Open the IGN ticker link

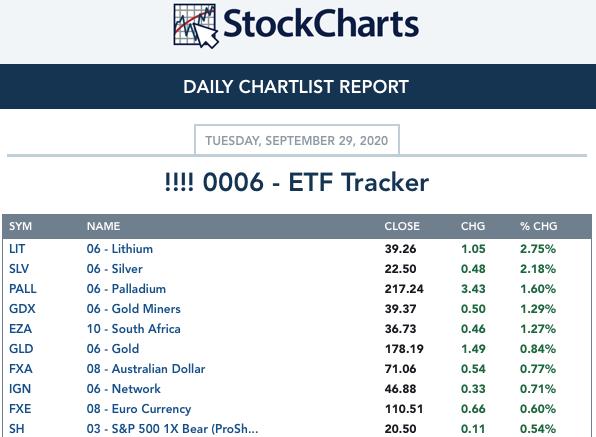pyautogui.click(x=20, y=389)
